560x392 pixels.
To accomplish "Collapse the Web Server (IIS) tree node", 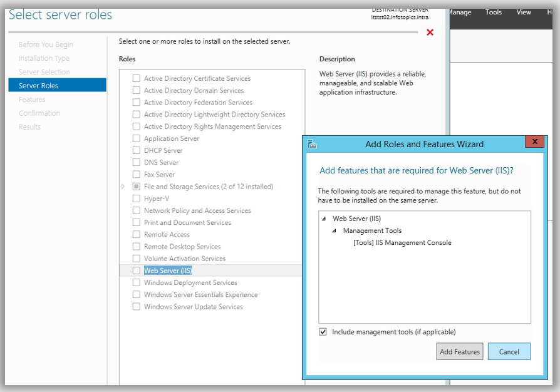I will 324,219.
